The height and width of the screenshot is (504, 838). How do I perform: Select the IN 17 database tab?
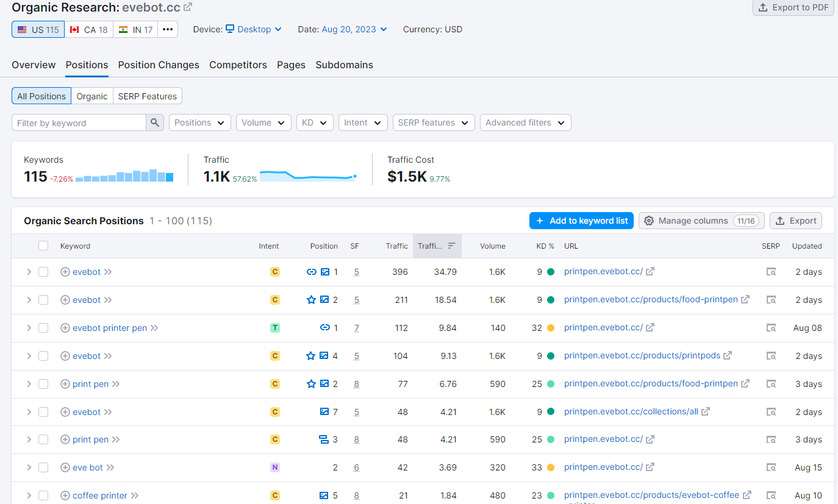tap(135, 29)
